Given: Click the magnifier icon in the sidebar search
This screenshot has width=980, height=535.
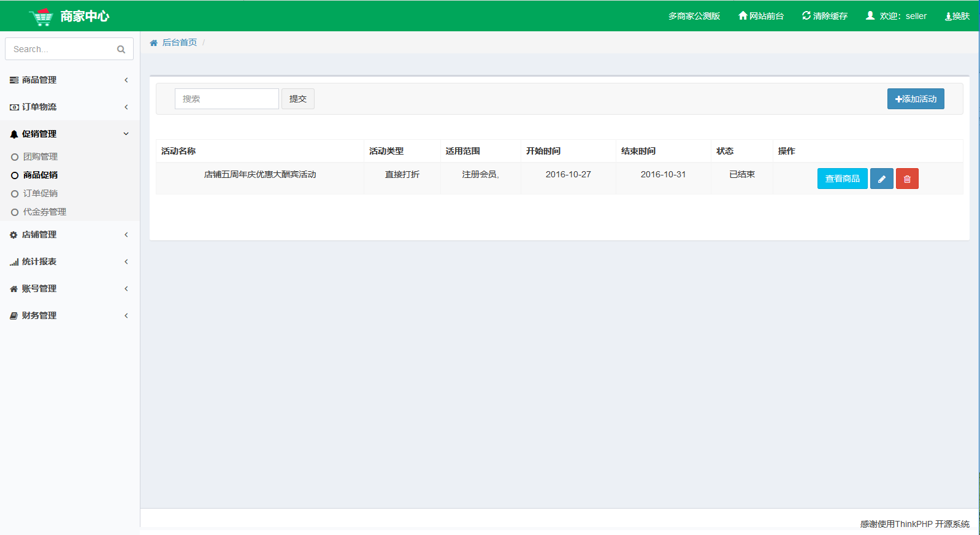Looking at the screenshot, I should pos(121,49).
